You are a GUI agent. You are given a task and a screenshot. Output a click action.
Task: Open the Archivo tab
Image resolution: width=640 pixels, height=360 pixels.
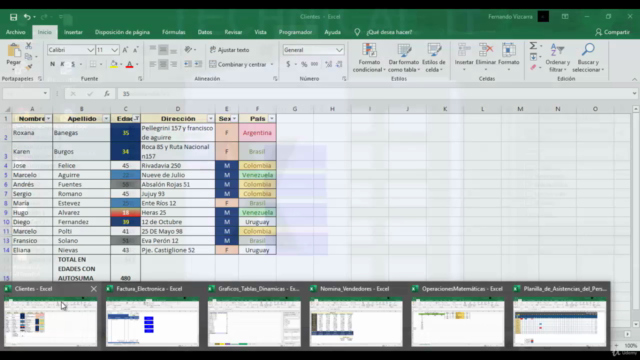[x=16, y=32]
